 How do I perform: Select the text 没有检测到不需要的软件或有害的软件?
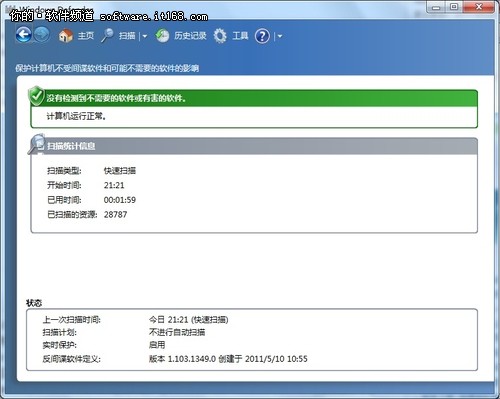pyautogui.click(x=116, y=98)
